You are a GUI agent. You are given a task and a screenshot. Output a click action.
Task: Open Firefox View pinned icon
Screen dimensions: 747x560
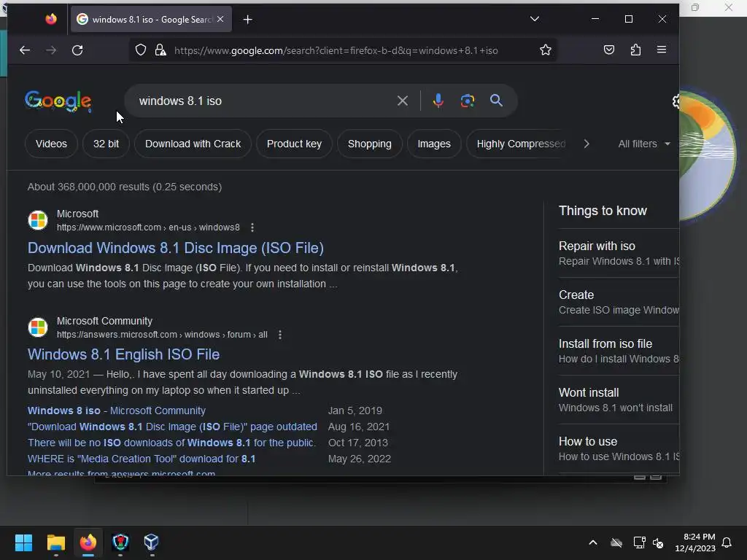point(51,19)
